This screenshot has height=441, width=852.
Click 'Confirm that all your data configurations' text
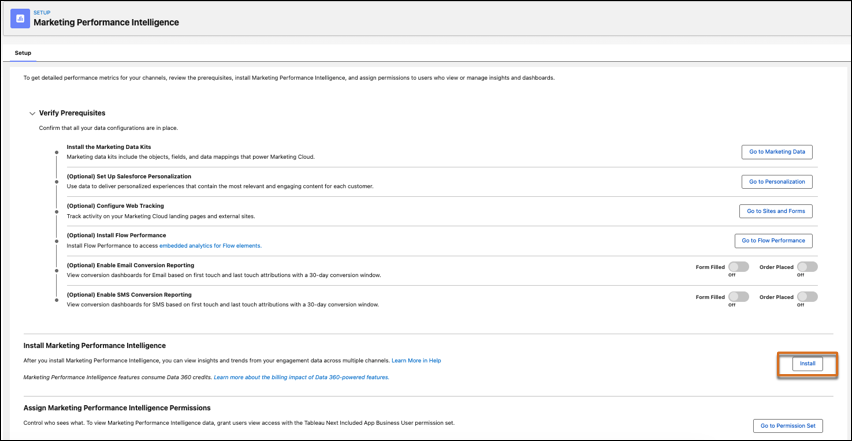pyautogui.click(x=108, y=128)
